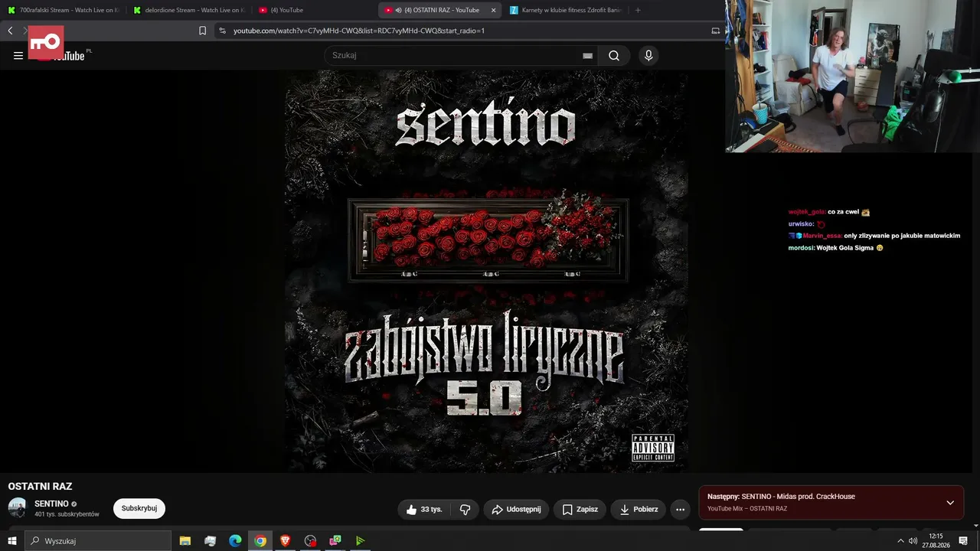Select the (4) OSTATNI RAZ - YouTube tab
Screen dimensions: 980x551
[441, 10]
